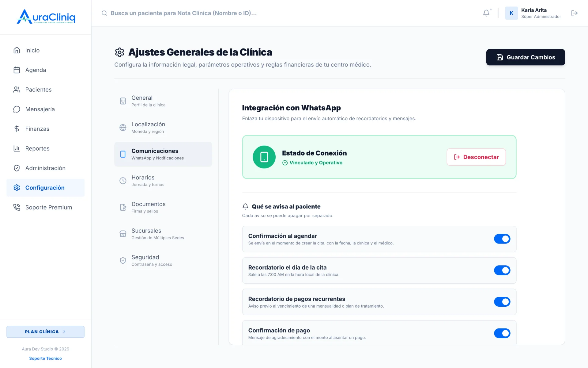
Task: Click Súper Administrador role label
Action: (x=541, y=17)
